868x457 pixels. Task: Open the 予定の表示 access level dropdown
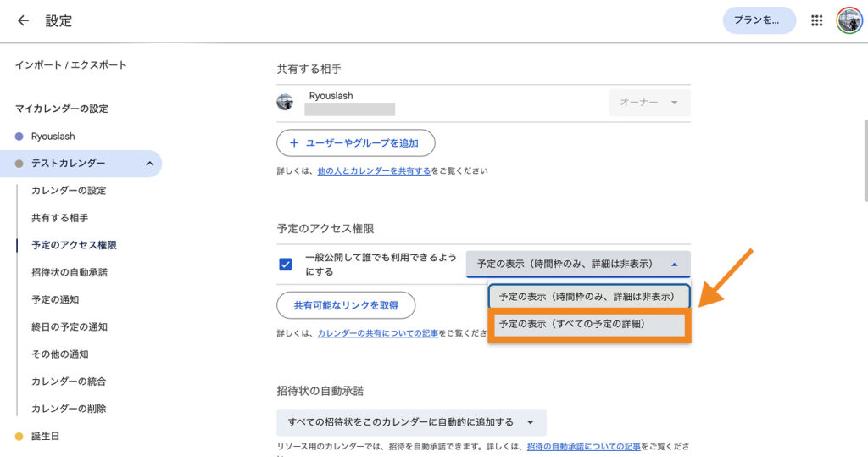tap(578, 265)
